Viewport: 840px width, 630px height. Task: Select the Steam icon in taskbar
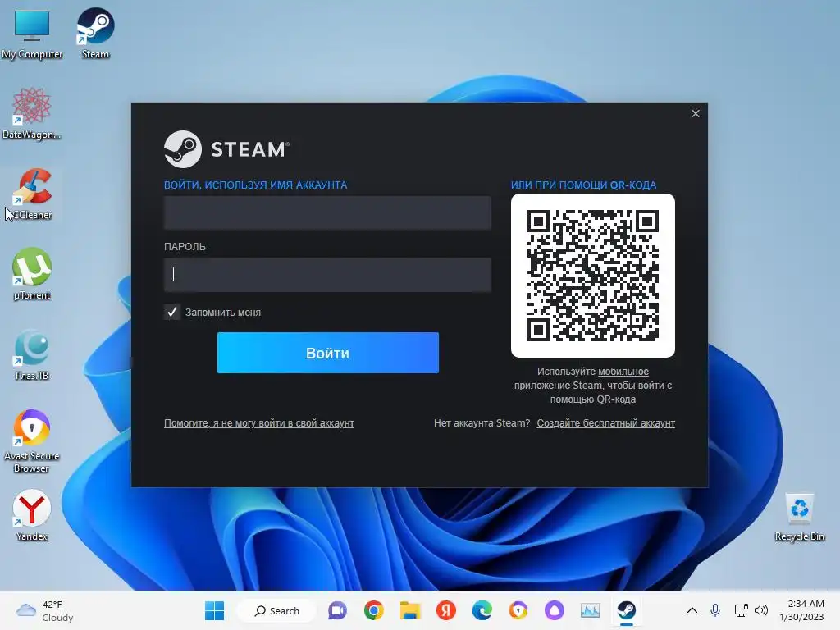tap(626, 610)
